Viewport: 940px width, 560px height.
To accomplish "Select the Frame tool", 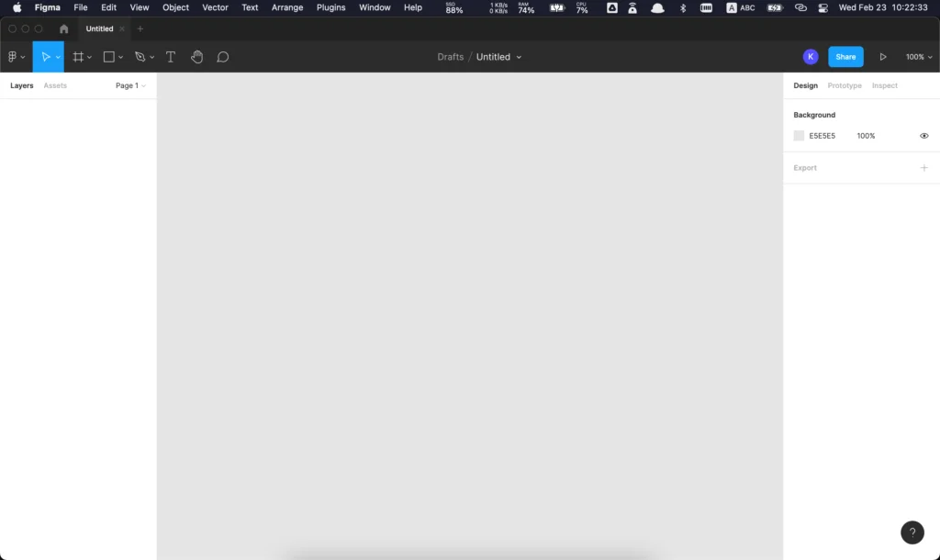I will tap(77, 56).
